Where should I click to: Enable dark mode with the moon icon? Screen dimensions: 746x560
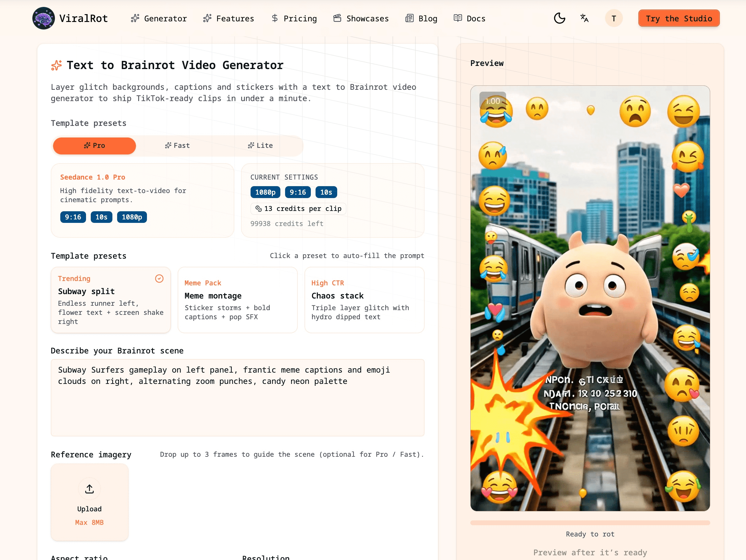(559, 18)
